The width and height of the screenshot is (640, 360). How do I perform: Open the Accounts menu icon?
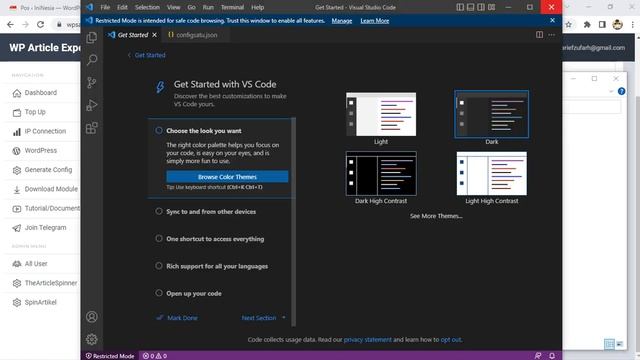tap(92, 317)
